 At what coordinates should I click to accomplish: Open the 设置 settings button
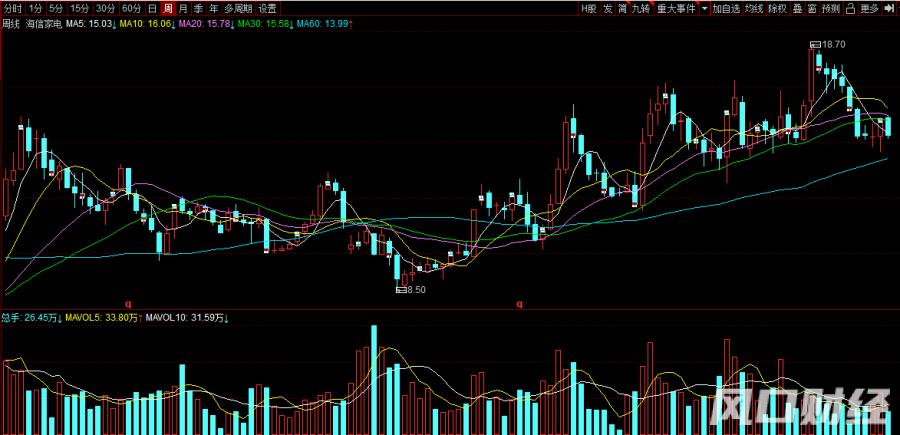click(x=267, y=8)
